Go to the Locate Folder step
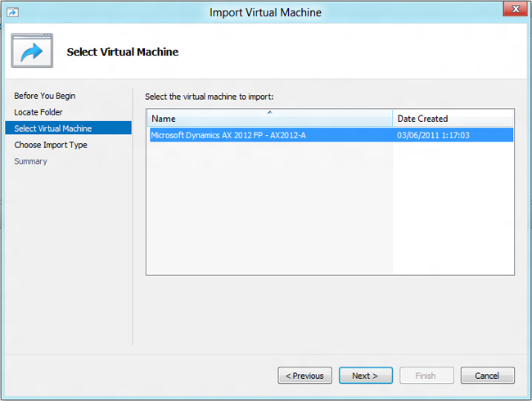Viewport: 532px width, 401px height. tap(38, 112)
